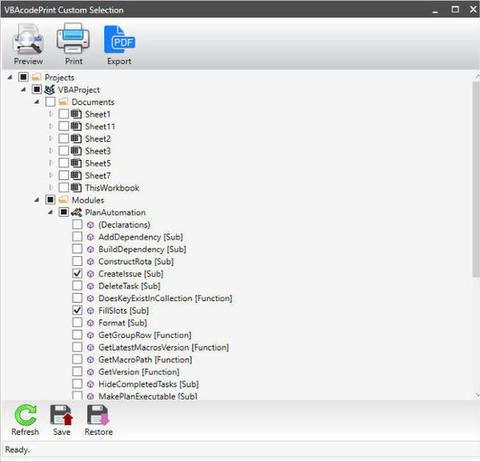Click the VBAProject icon in tree
The width and height of the screenshot is (480, 462).
coord(50,90)
